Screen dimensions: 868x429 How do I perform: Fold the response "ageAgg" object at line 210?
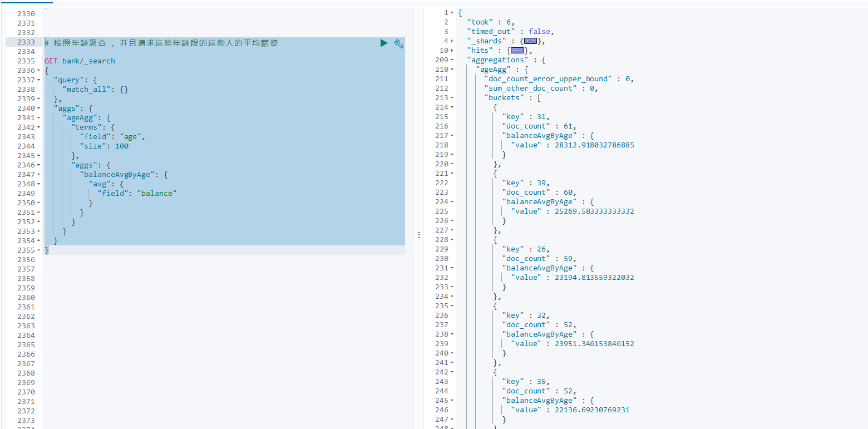point(452,70)
